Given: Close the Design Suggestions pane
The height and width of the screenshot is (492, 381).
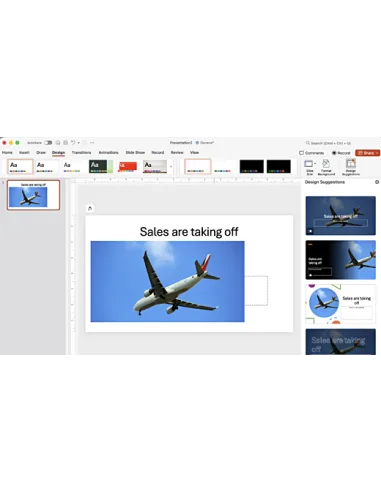Looking at the screenshot, I should (x=377, y=182).
